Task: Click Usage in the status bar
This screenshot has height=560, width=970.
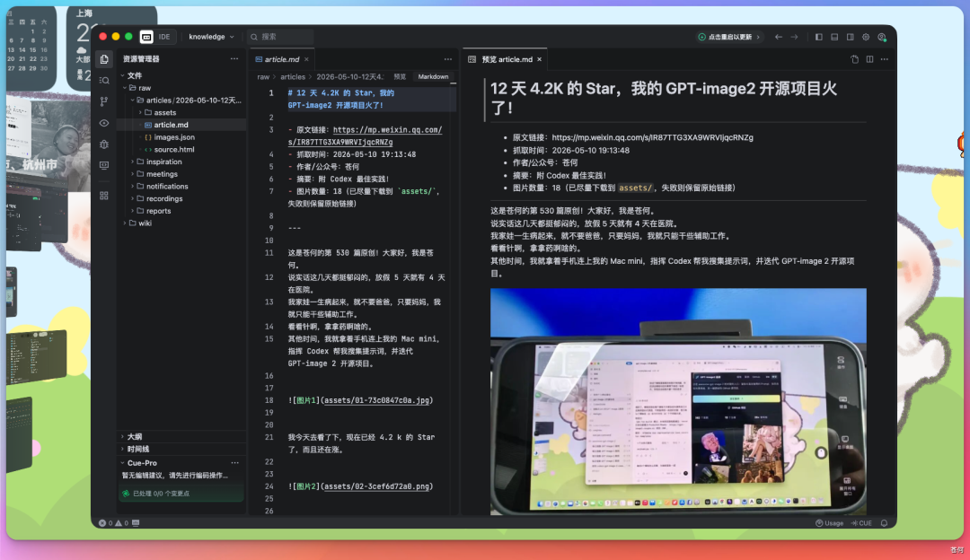Action: [829, 523]
